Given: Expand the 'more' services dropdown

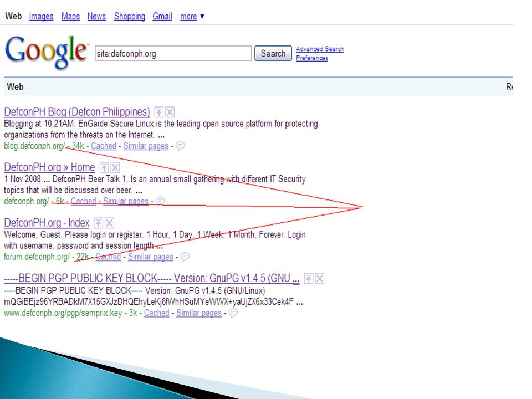Looking at the screenshot, I should [192, 16].
